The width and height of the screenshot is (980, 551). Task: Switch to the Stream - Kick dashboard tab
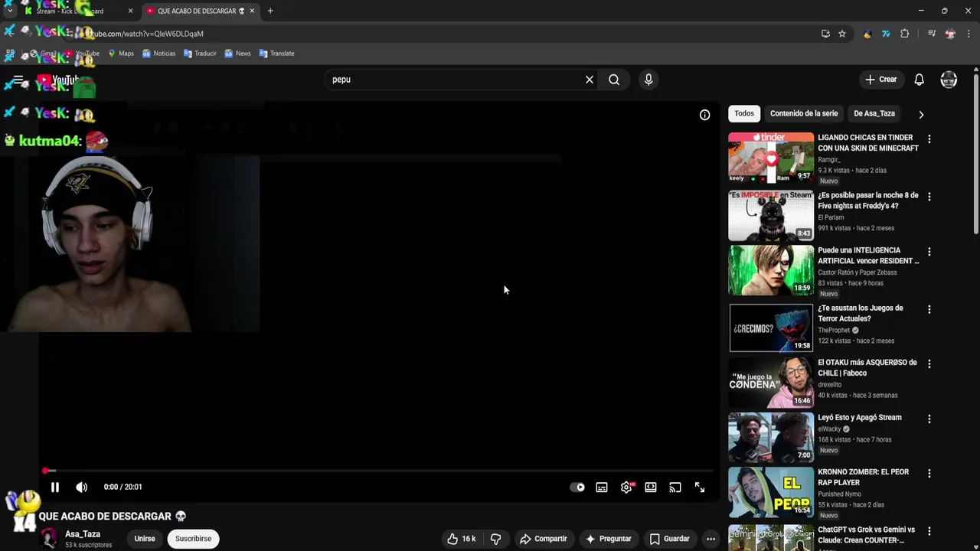[x=77, y=11]
